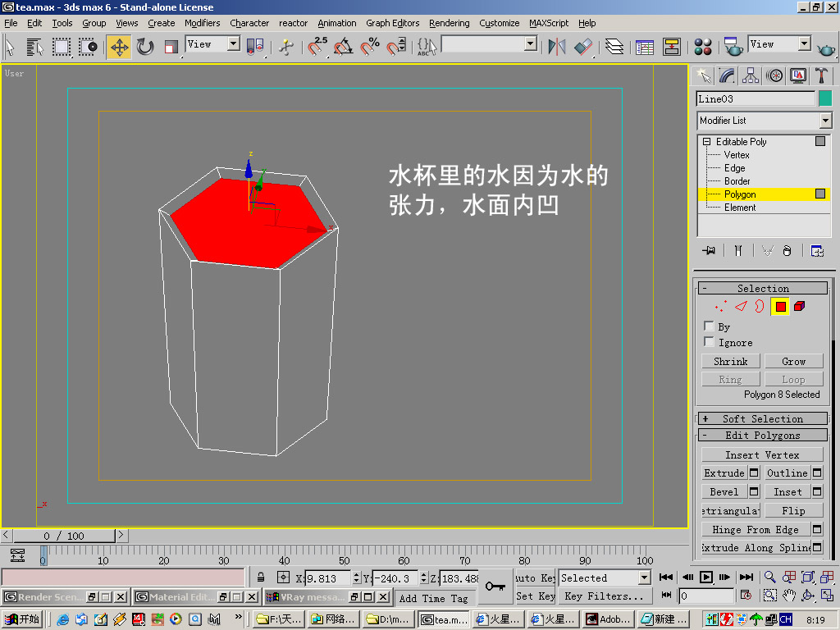Open the Curve Editor
Screen dimensions: 840x630
tap(645, 47)
